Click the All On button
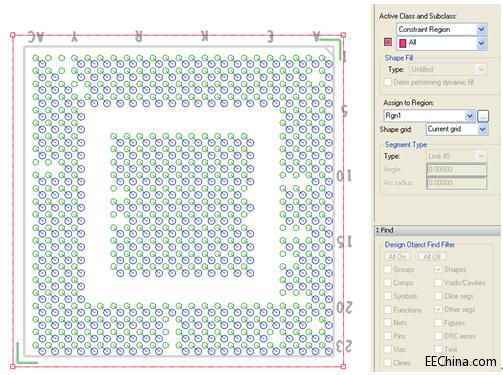 coord(397,257)
